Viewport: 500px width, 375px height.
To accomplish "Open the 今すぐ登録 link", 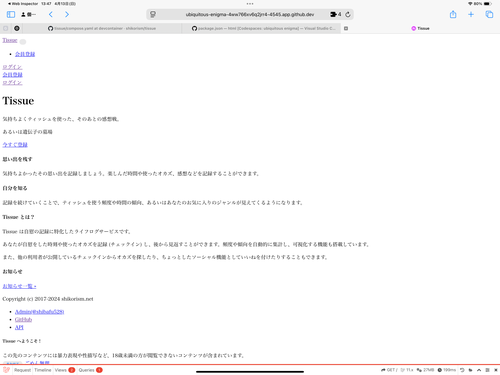I will point(15,145).
